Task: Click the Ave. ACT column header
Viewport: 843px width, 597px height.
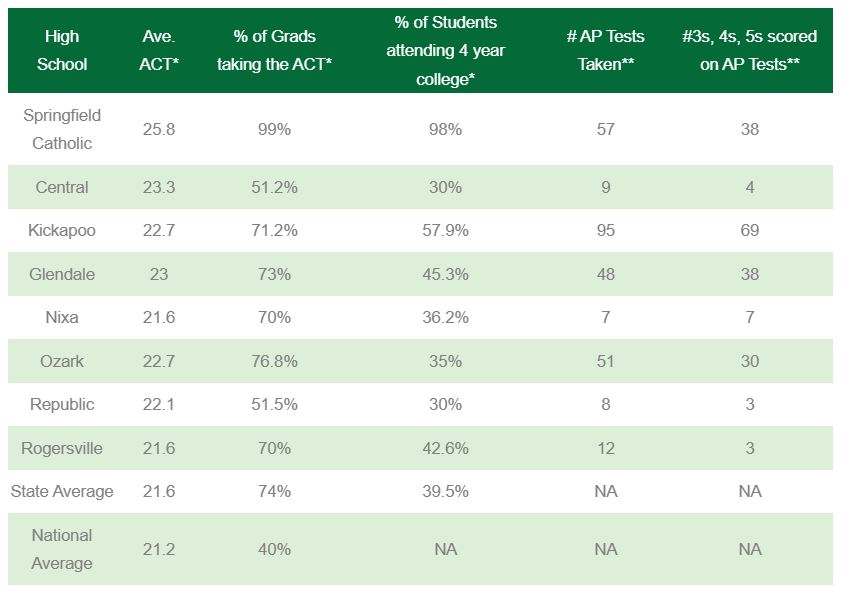Action: pos(159,50)
